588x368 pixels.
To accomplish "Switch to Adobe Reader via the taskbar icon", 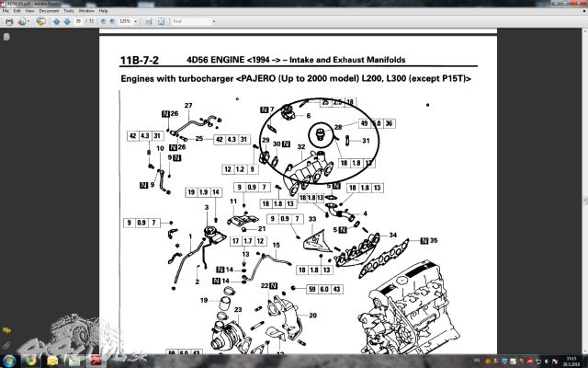I will pos(96,362).
